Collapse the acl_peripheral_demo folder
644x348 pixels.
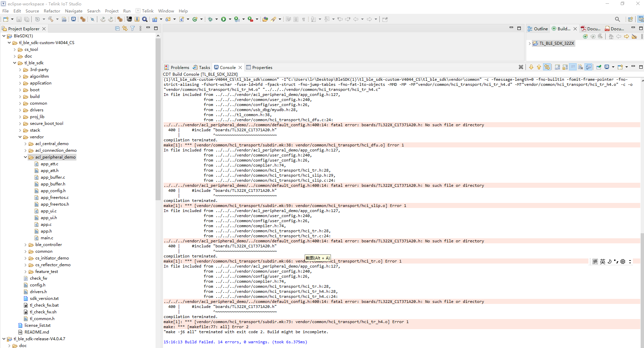click(x=25, y=157)
